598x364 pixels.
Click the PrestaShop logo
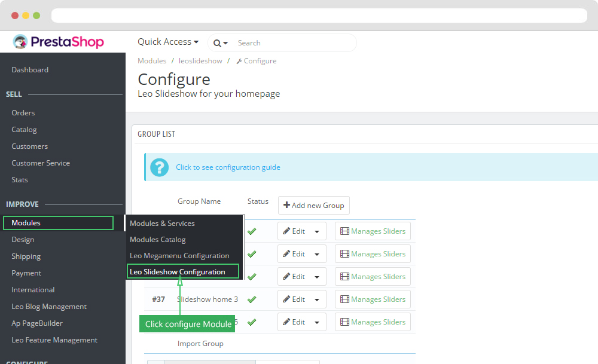pos(58,42)
